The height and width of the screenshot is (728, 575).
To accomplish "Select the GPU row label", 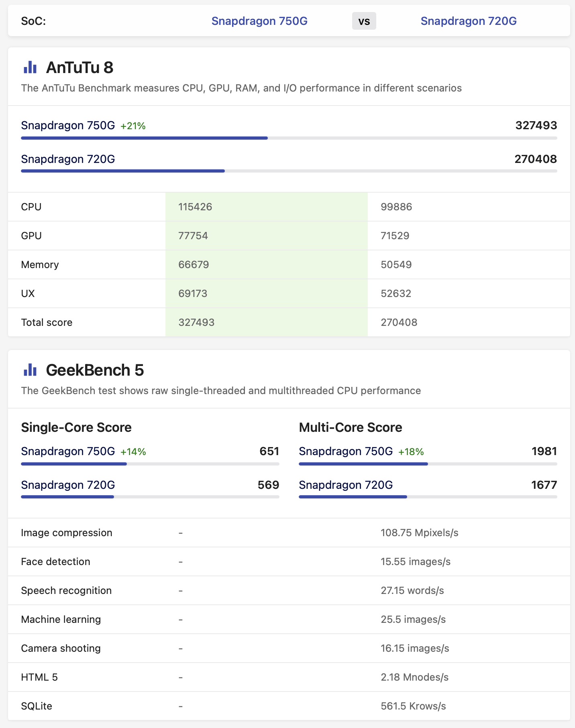I will (x=31, y=236).
